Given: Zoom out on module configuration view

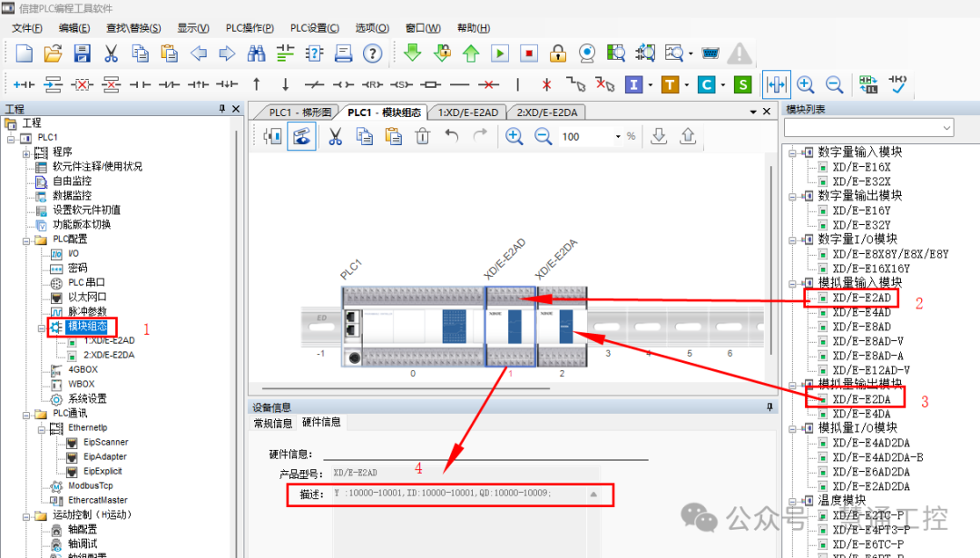Looking at the screenshot, I should [x=544, y=136].
